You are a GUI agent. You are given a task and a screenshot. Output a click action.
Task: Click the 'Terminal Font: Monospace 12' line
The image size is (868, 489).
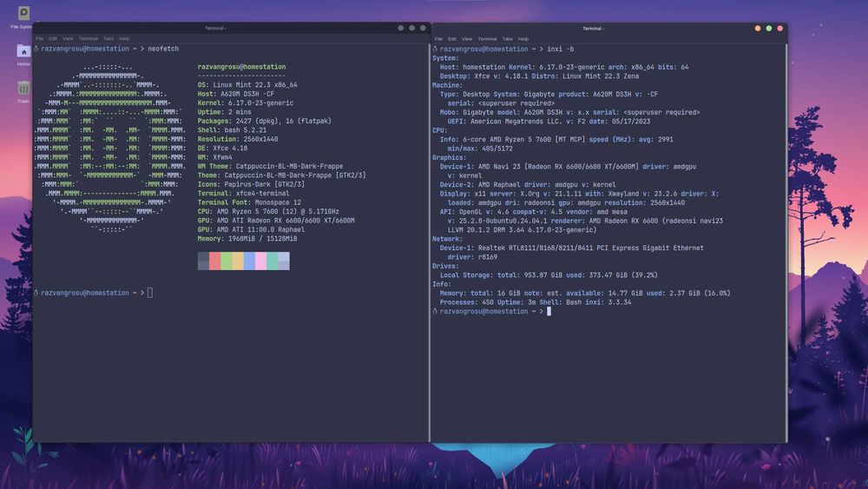(250, 202)
